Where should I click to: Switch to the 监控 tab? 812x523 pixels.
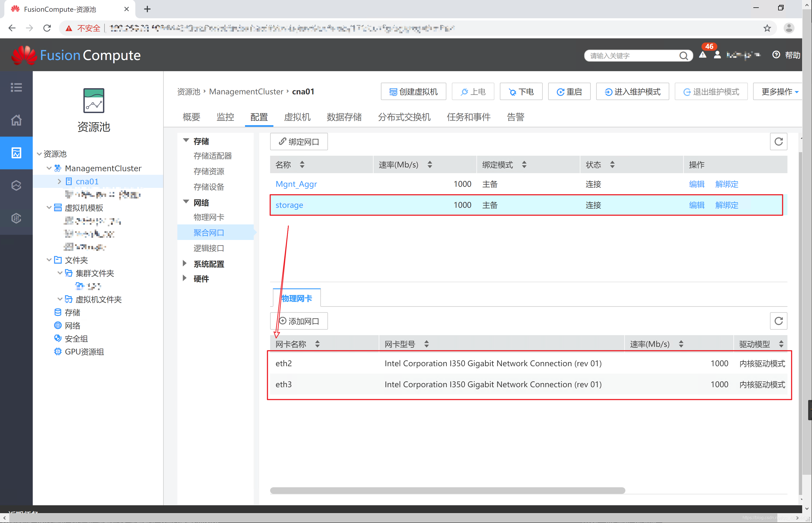tap(225, 117)
